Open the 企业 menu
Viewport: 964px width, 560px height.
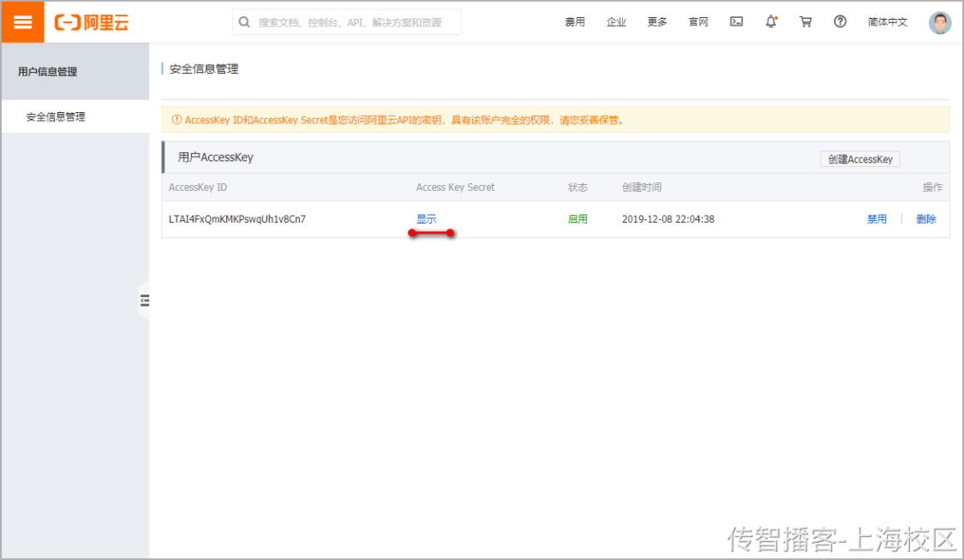pyautogui.click(x=616, y=22)
